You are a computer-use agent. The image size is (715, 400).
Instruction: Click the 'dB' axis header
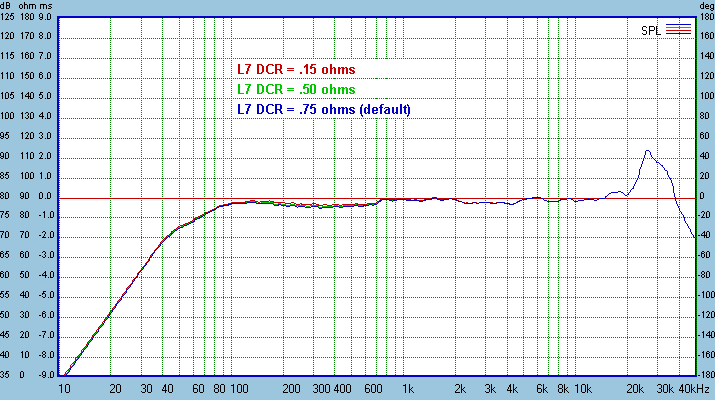pyautogui.click(x=9, y=6)
